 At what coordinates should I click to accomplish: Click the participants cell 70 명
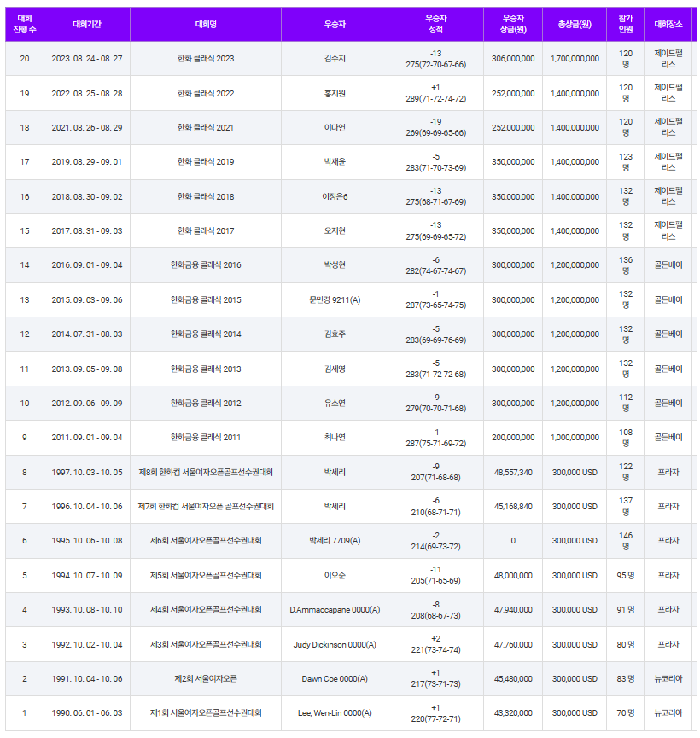(626, 713)
